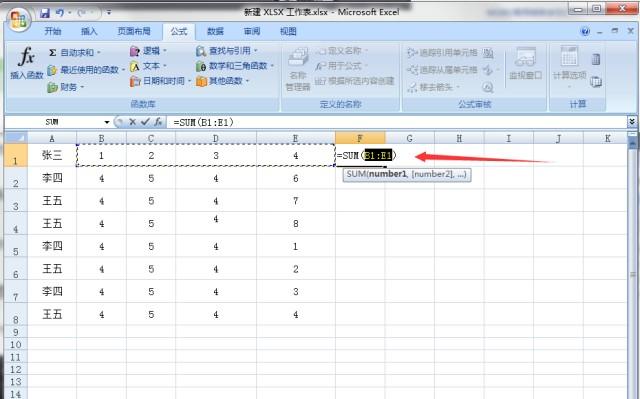640x399 pixels.
Task: Open the 文本 functions dropdown
Action: [149, 66]
